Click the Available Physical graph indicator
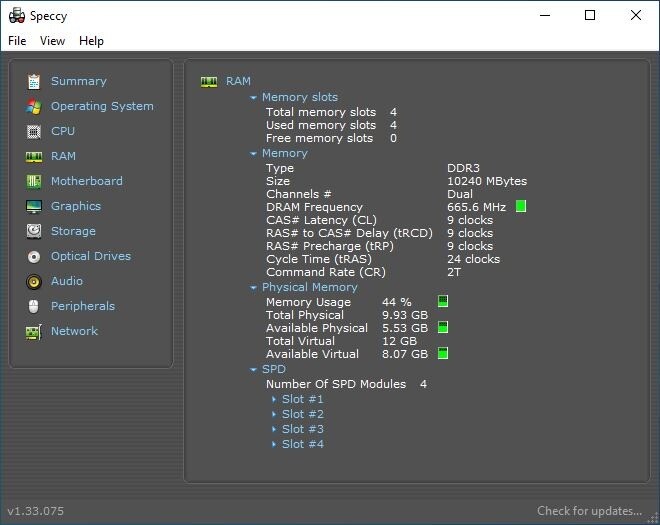This screenshot has height=525, width=660. 443,327
